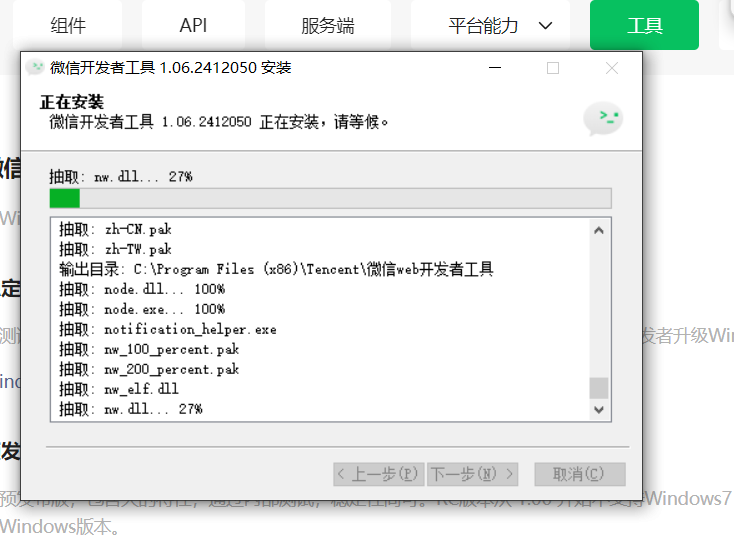
Task: Click the log scrollbar down arrow
Action: click(x=599, y=410)
